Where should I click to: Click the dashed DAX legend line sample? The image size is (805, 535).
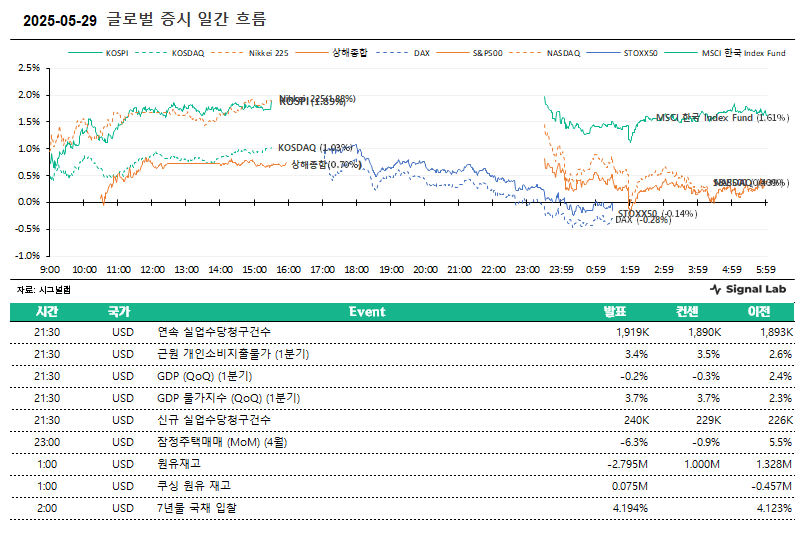point(392,53)
